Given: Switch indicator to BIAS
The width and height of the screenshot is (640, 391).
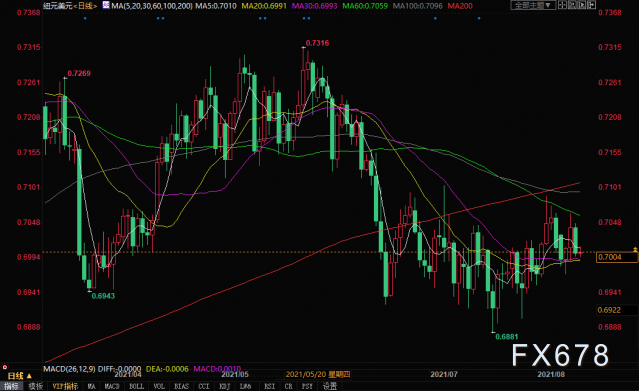Looking at the screenshot, I should coord(182,386).
